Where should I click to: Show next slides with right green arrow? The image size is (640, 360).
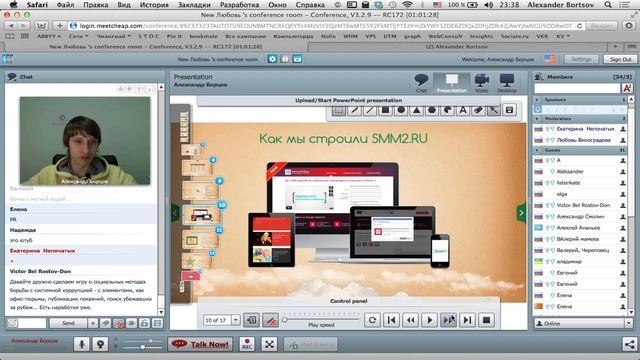point(521,213)
